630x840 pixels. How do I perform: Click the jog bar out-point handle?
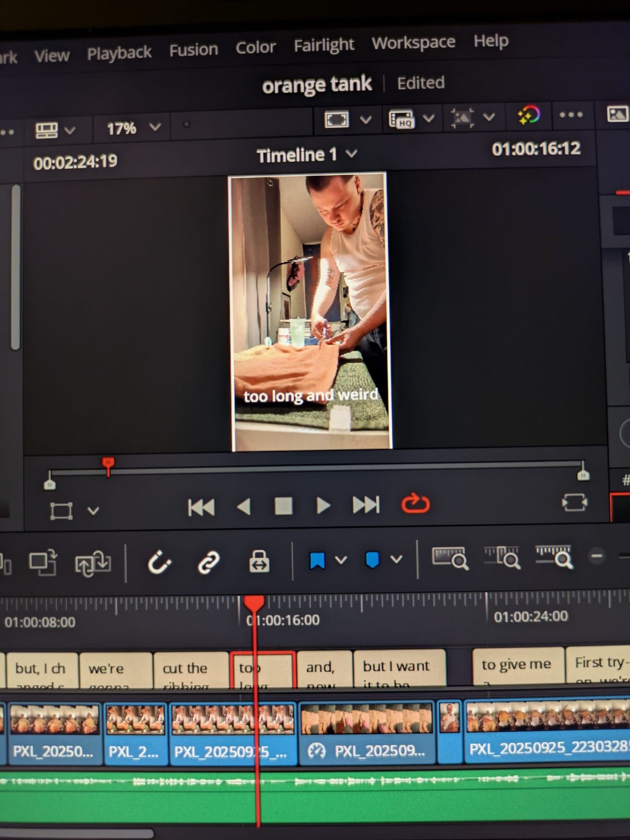(583, 471)
